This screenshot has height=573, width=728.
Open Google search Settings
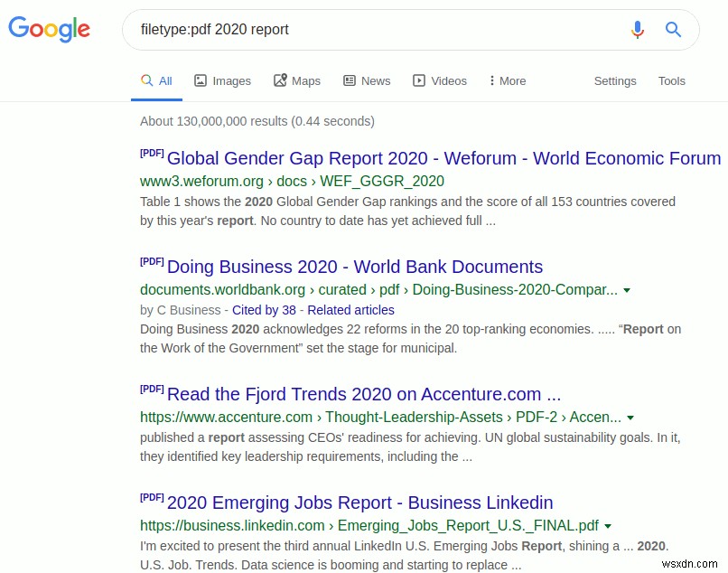615,80
